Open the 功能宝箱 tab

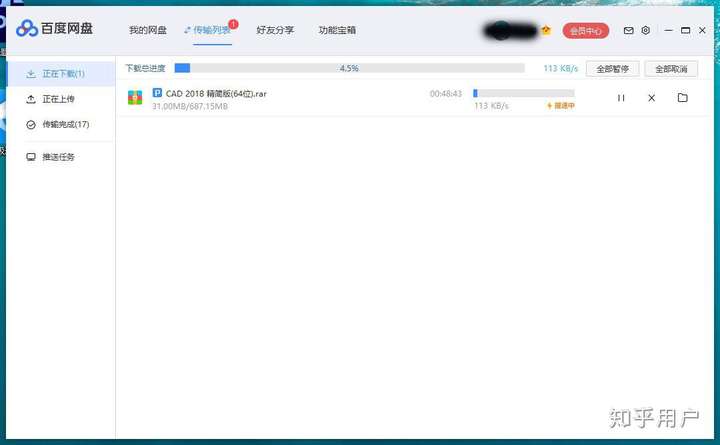coord(337,30)
